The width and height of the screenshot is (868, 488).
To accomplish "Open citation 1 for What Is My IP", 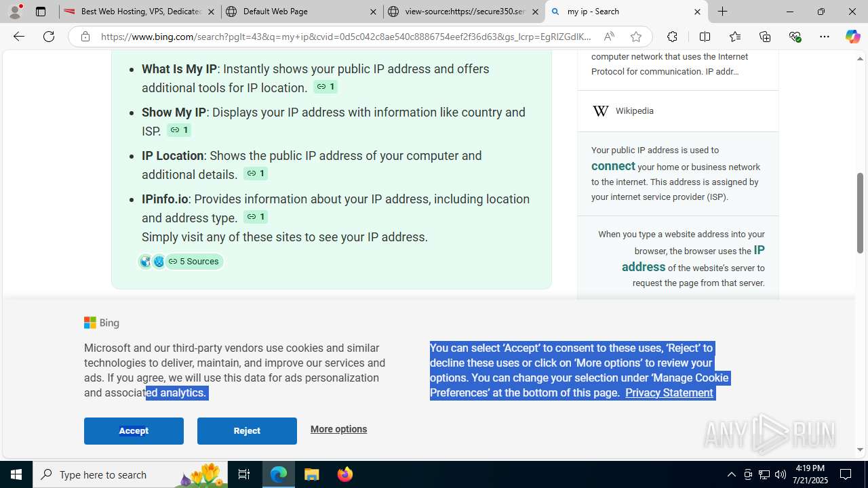I will [325, 87].
